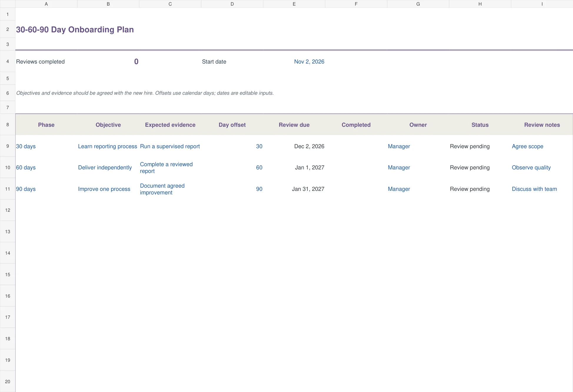Screen dimensions: 573x392
Task: Select the 'Objective' header cell
Action: click(108, 125)
